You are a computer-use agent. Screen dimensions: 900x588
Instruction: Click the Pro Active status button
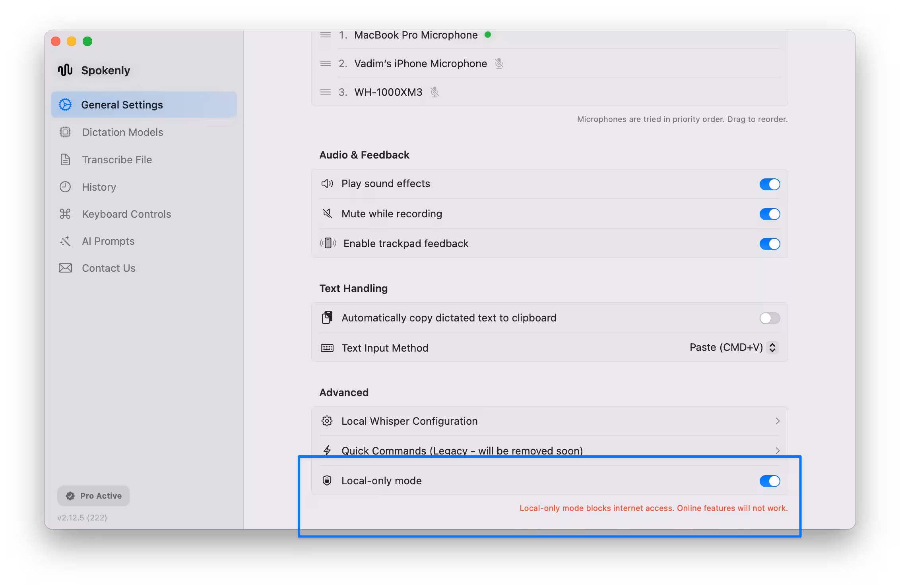[93, 496]
